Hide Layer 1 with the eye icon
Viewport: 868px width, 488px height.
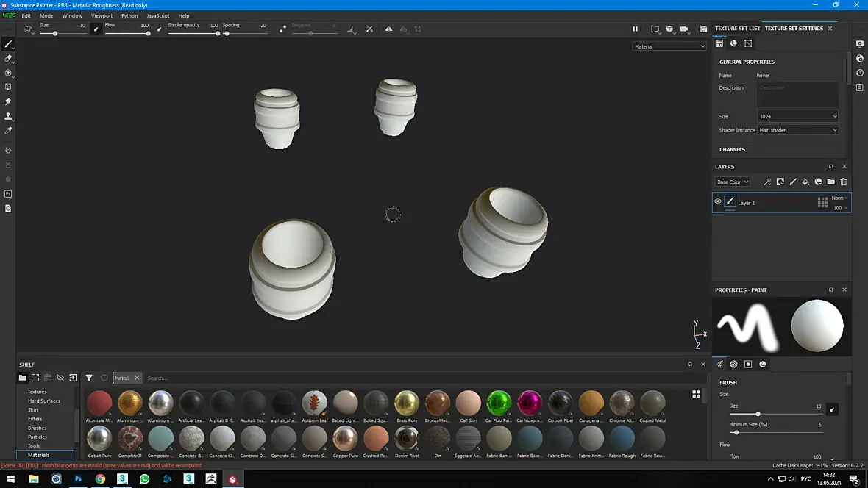pos(717,201)
